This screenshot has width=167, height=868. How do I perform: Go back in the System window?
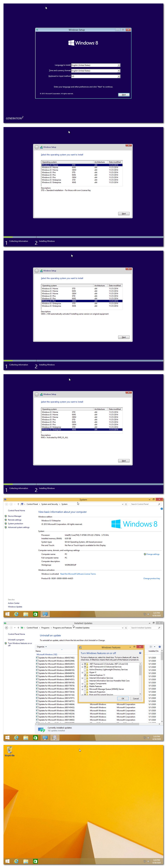[7, 504]
